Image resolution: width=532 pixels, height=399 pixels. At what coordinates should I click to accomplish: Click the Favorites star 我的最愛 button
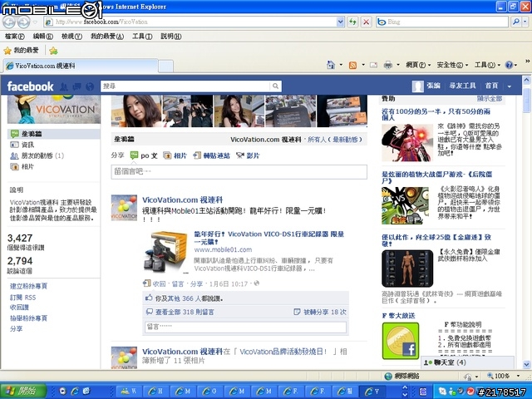click(x=21, y=51)
